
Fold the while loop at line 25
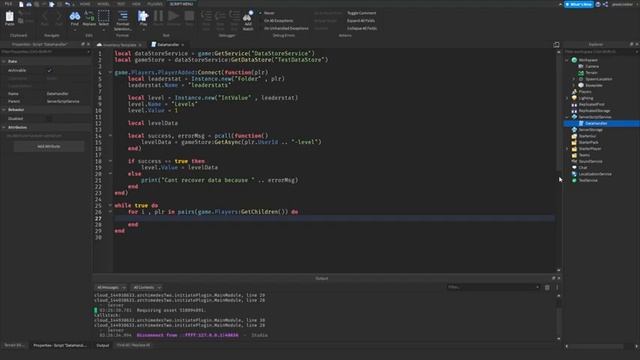(110, 205)
